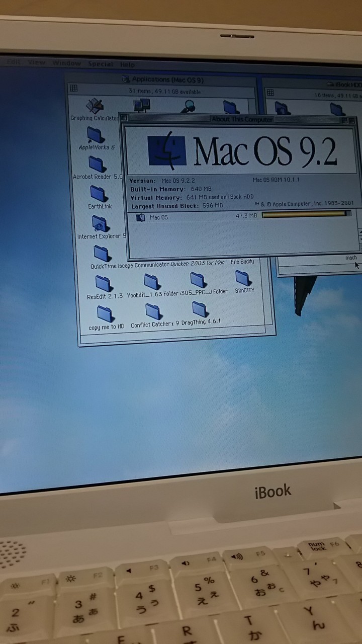
Task: Select the DragThing 4.6.1 folder
Action: 200,309
